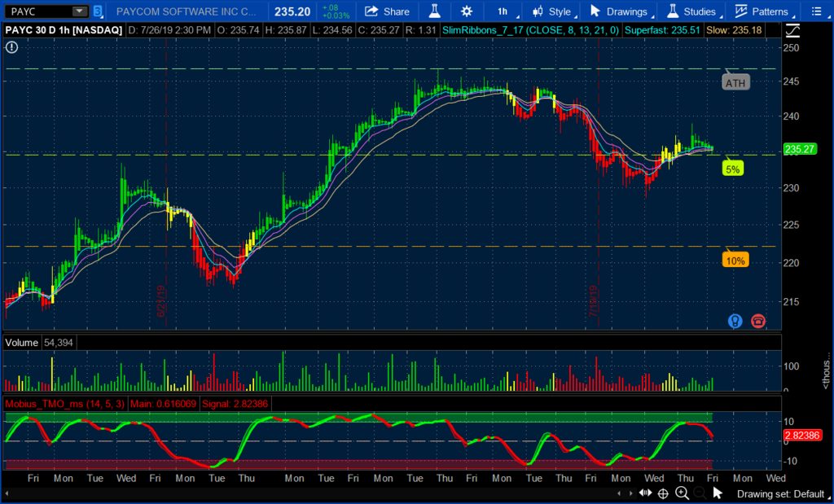Open chart settings gear icon
The height and width of the screenshot is (504, 834).
[466, 11]
